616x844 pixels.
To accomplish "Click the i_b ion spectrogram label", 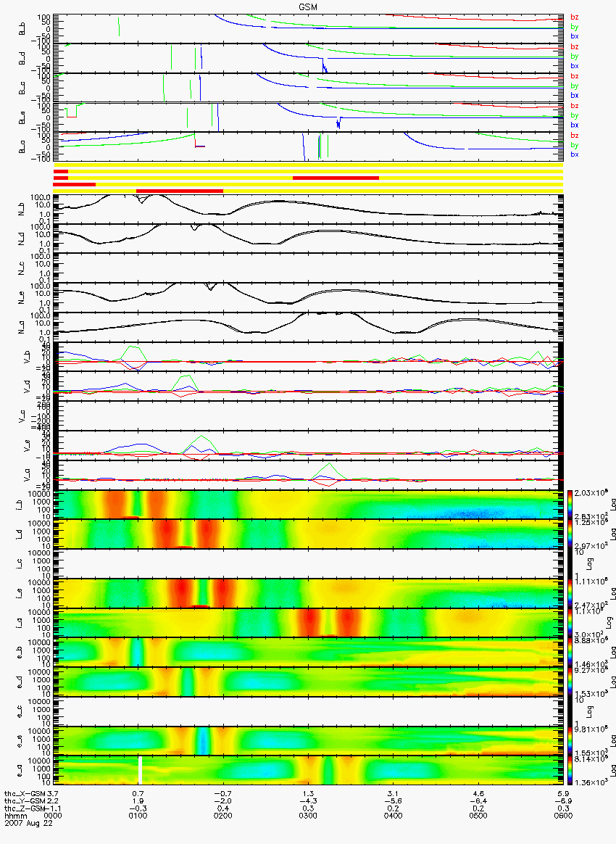I will [x=20, y=505].
